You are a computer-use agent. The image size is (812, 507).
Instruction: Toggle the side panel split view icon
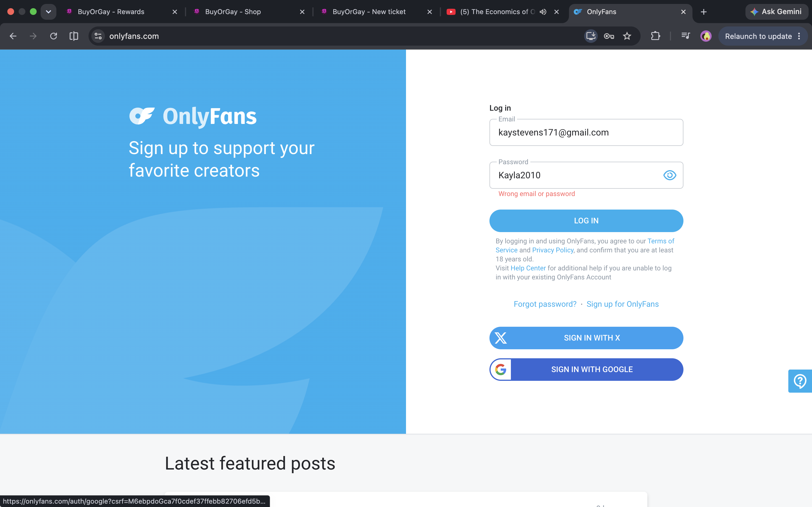click(x=74, y=36)
